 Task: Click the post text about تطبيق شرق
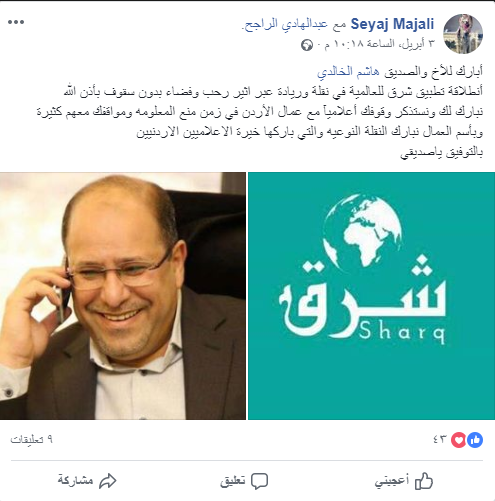point(273,92)
